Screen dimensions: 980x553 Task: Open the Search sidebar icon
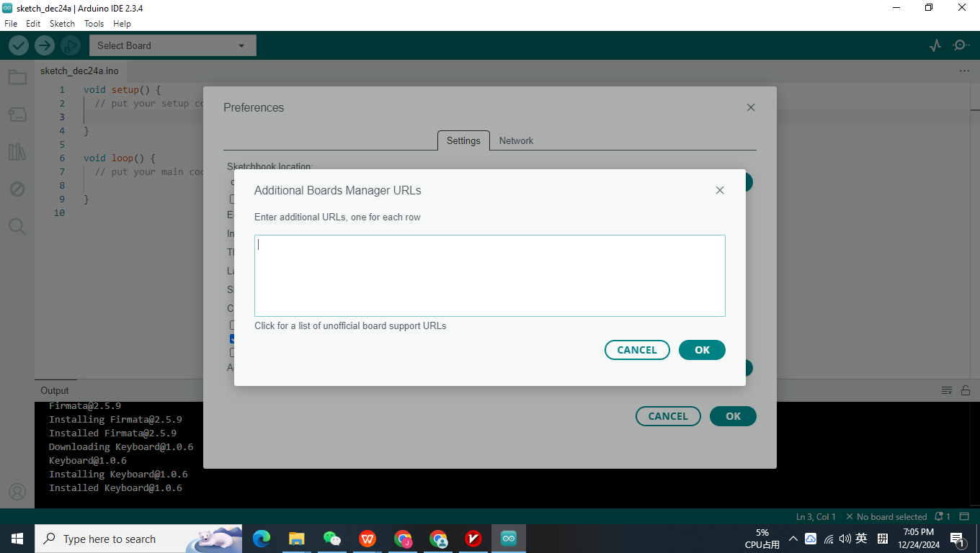click(17, 227)
